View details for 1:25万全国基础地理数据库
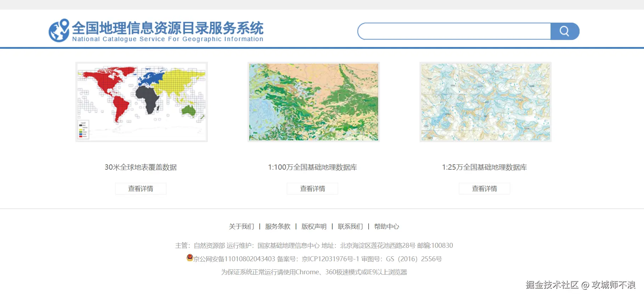The image size is (644, 298). [x=484, y=188]
